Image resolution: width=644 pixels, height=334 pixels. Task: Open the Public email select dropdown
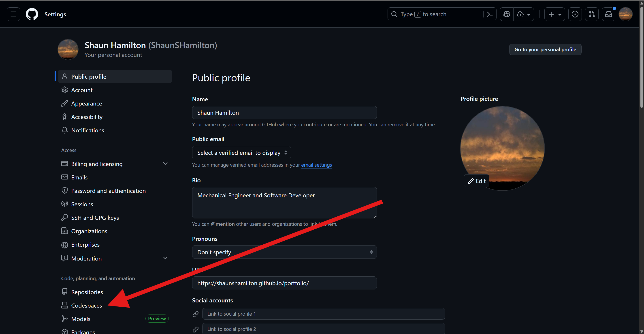(x=241, y=153)
